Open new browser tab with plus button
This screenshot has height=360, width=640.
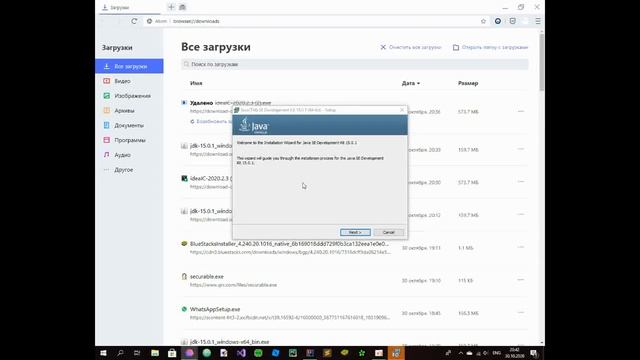(171, 7)
